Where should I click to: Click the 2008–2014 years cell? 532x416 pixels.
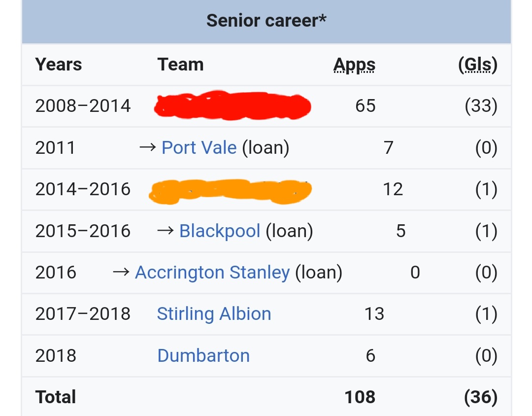point(83,105)
